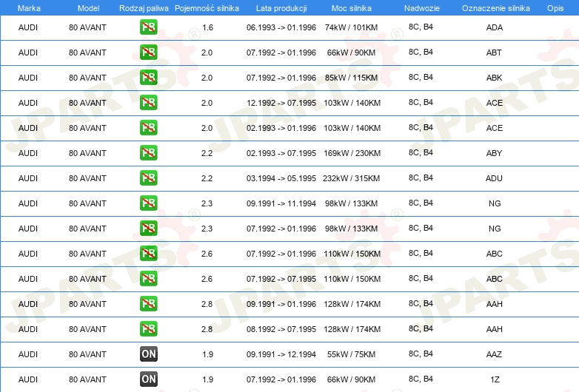Click the PB fuel icon in ABT row

[148, 53]
